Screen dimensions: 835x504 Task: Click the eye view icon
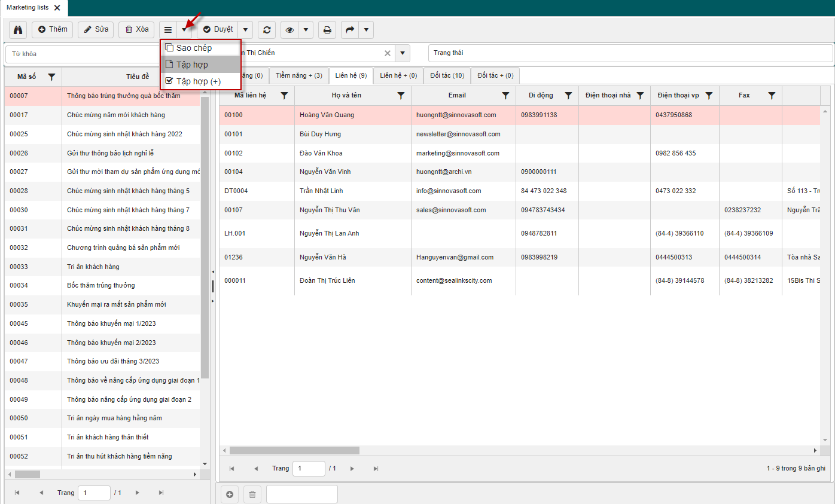[289, 30]
